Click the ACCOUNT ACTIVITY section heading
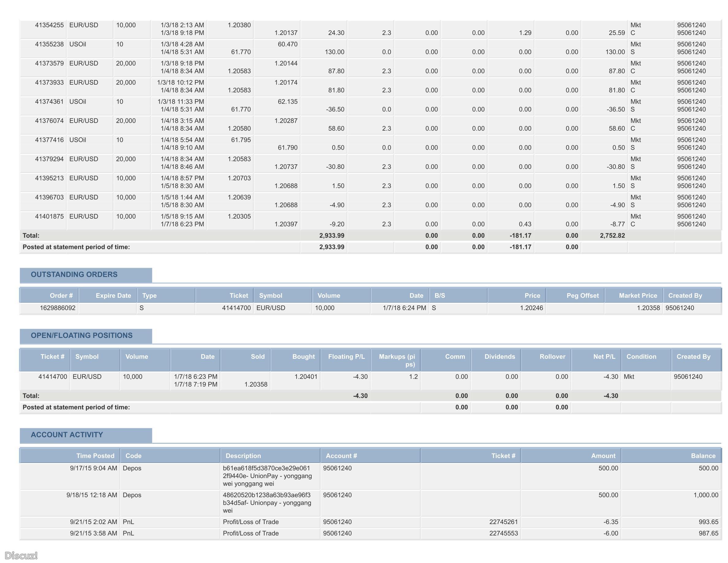Screen dimensions: 728x563 click(x=67, y=435)
